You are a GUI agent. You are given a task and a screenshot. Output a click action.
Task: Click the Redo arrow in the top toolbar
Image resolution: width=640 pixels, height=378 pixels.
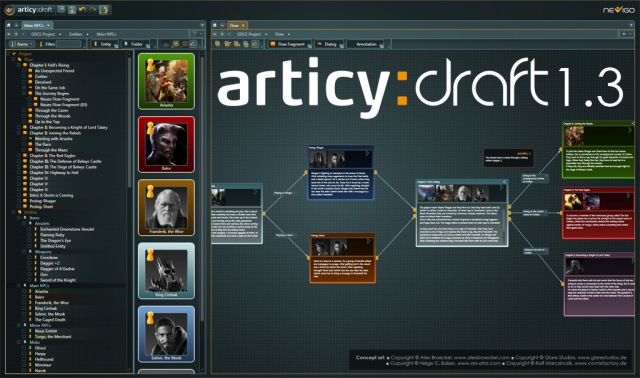[x=93, y=9]
